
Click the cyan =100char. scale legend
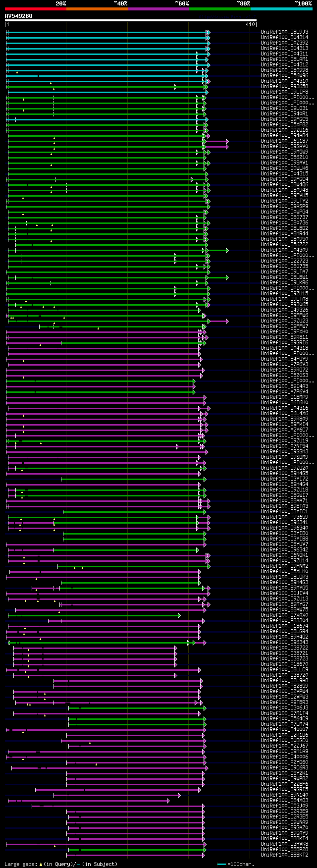pyautogui.click(x=236, y=864)
